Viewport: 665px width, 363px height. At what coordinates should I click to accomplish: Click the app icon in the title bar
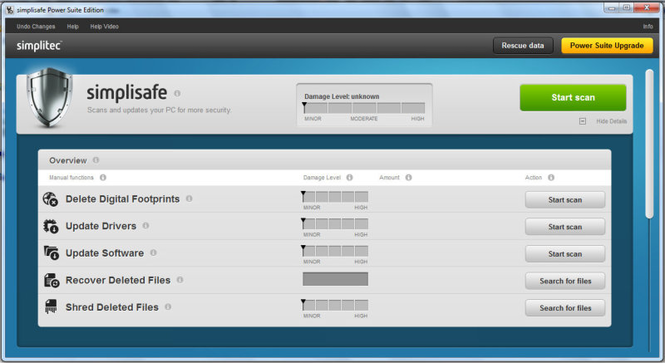(10, 10)
